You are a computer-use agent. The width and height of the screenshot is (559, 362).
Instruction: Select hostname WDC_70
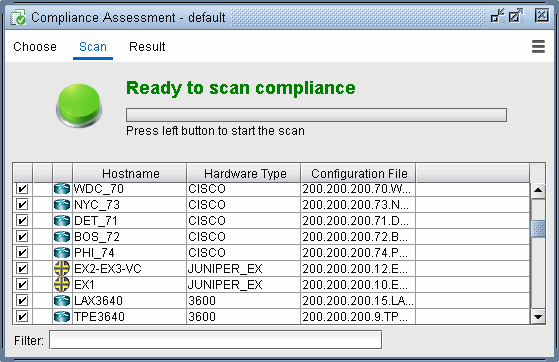(x=98, y=189)
